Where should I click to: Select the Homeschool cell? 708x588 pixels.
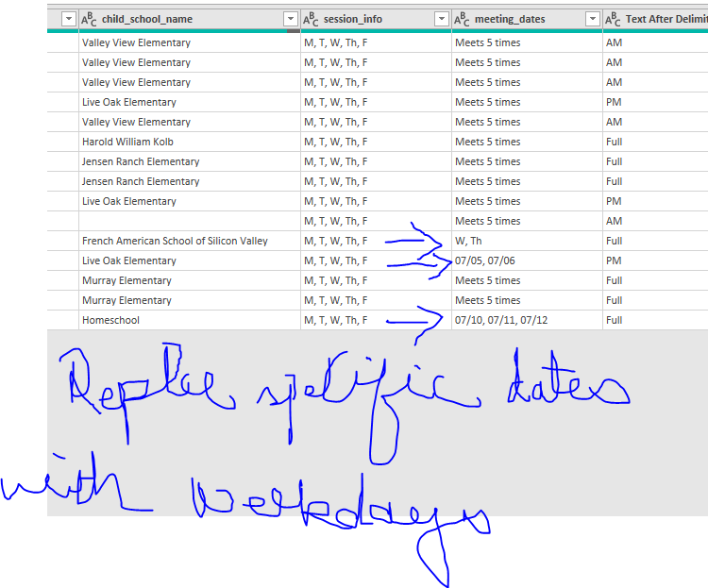point(190,320)
